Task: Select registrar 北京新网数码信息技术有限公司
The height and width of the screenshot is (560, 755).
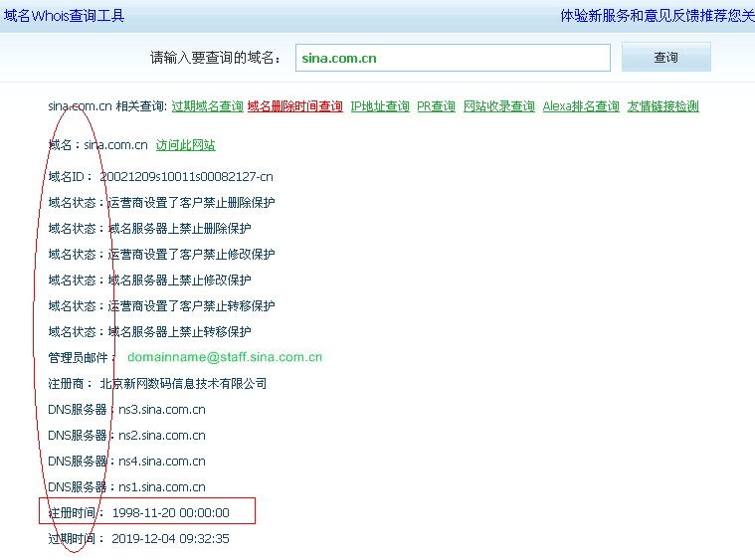Action: pyautogui.click(x=183, y=384)
